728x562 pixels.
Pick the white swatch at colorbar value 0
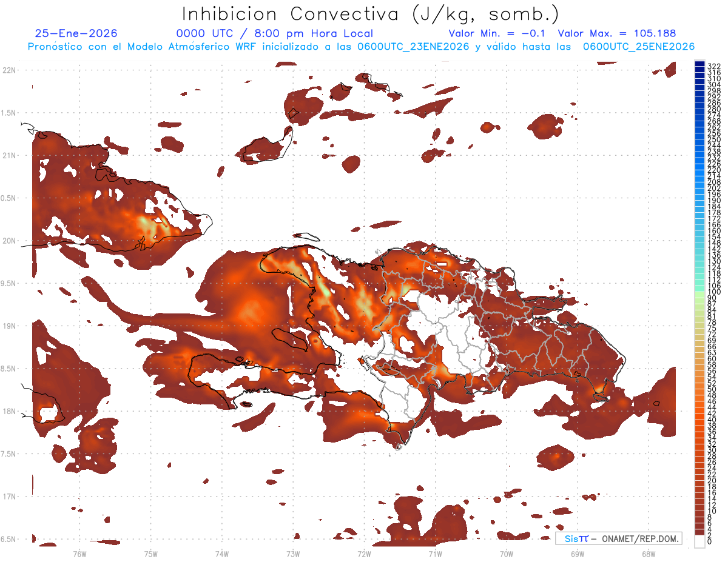point(699,540)
